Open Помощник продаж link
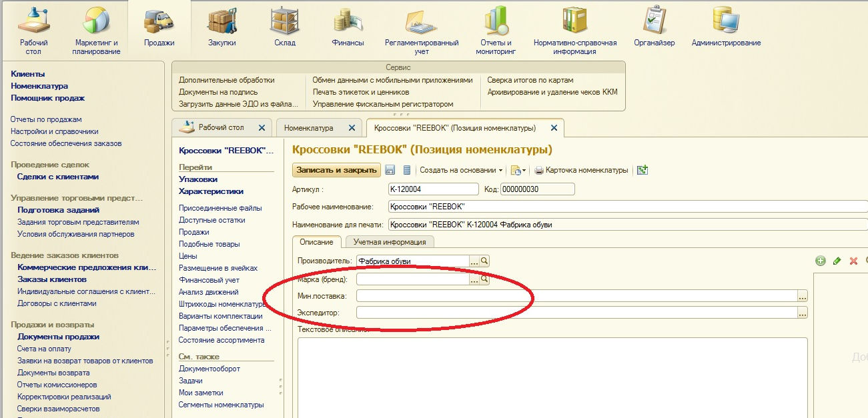Viewport: 868px width, 418px height. click(x=47, y=98)
